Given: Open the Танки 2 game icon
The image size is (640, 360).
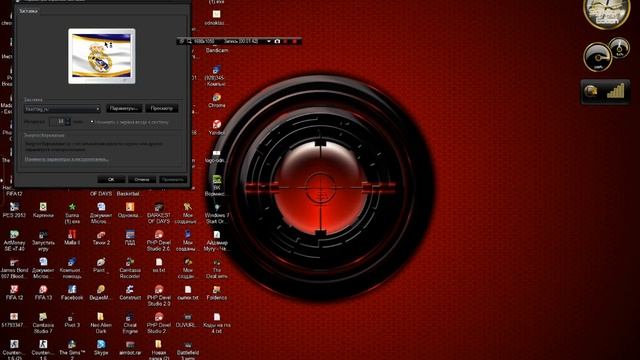Looking at the screenshot, I should tap(101, 237).
